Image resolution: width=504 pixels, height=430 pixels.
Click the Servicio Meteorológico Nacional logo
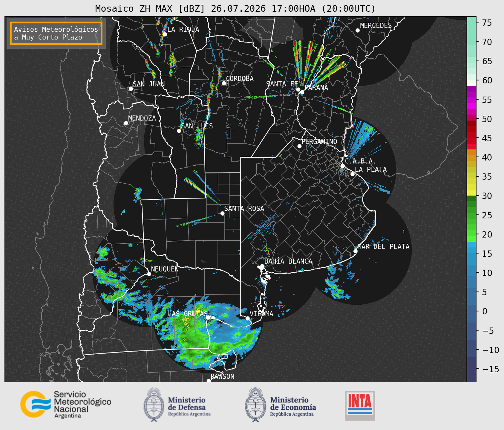point(66,404)
